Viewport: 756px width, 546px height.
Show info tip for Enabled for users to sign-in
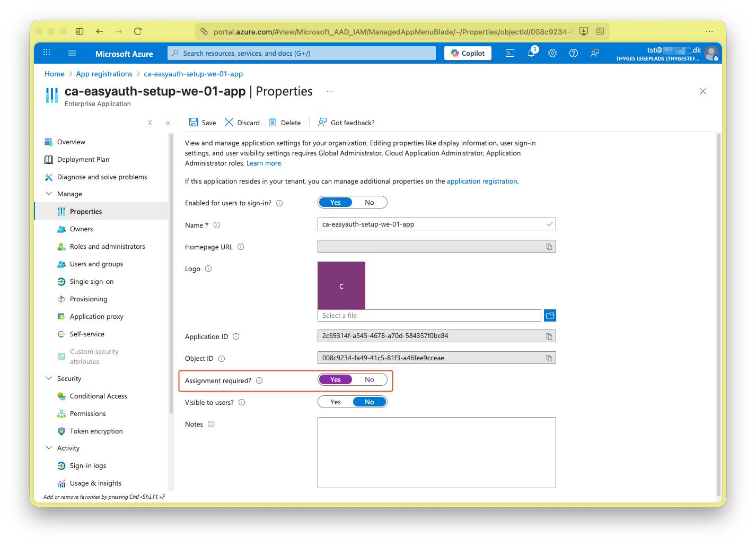tap(279, 203)
